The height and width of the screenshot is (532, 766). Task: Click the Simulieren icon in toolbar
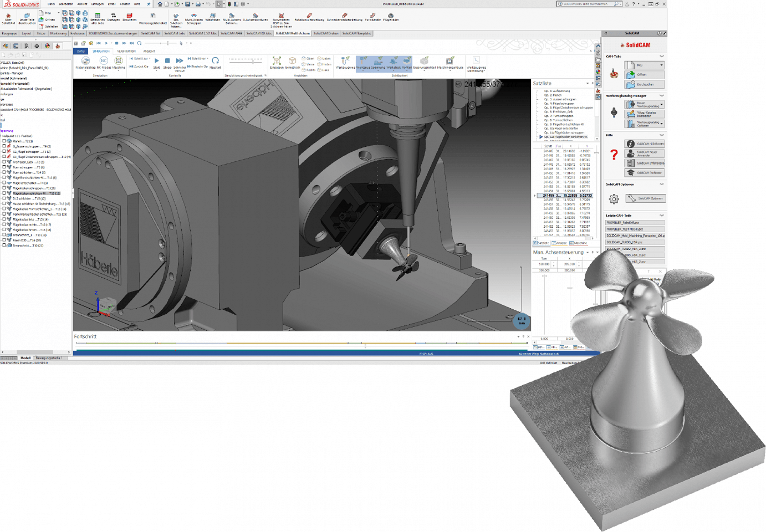tap(129, 16)
